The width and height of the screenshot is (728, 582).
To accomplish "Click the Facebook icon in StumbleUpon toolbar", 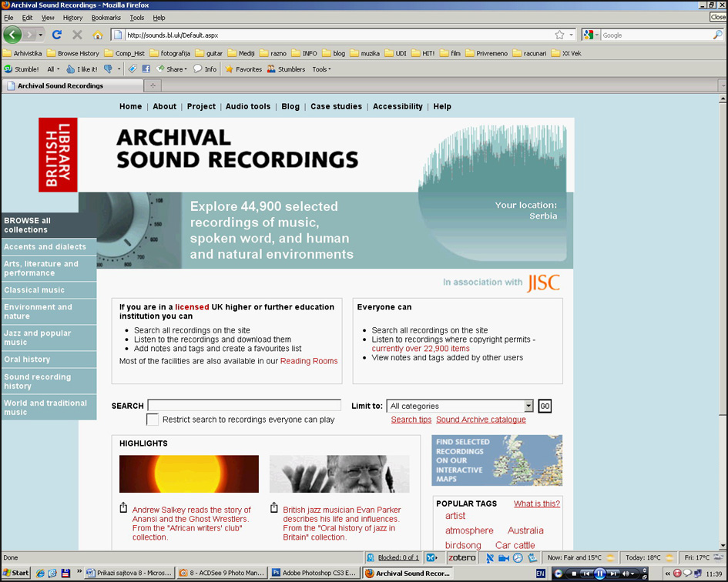I will (x=146, y=69).
